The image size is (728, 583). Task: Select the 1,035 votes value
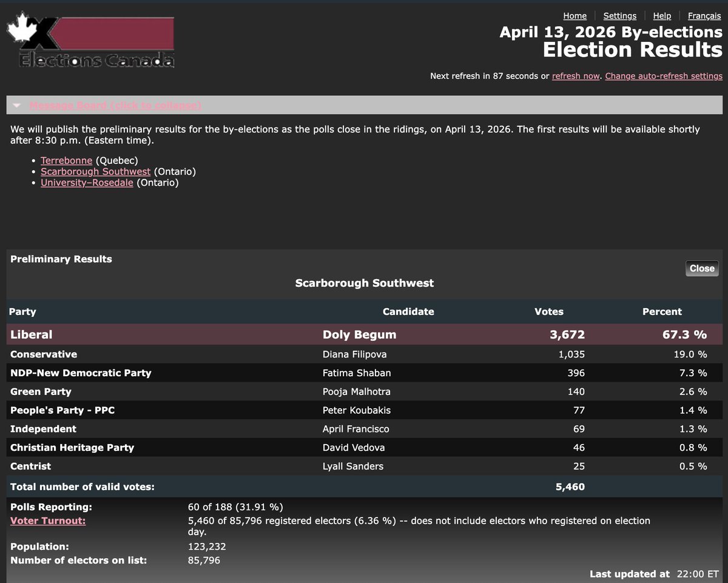click(x=571, y=354)
